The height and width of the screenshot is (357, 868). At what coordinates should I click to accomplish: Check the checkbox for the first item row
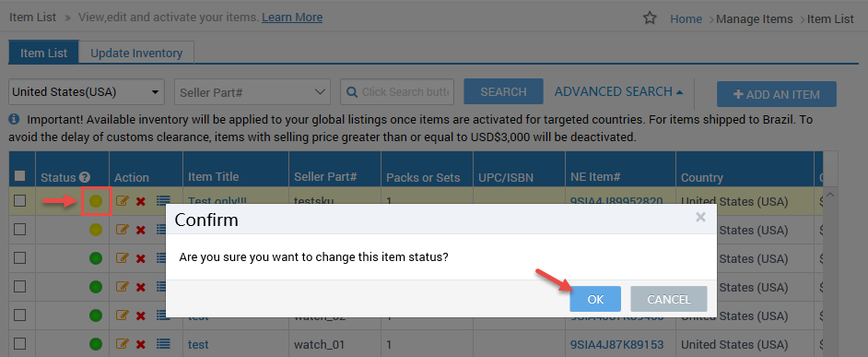[20, 201]
